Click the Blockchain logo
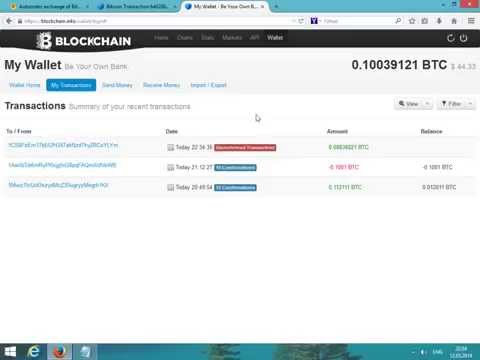Image resolution: width=480 pixels, height=360 pixels. [x=83, y=41]
